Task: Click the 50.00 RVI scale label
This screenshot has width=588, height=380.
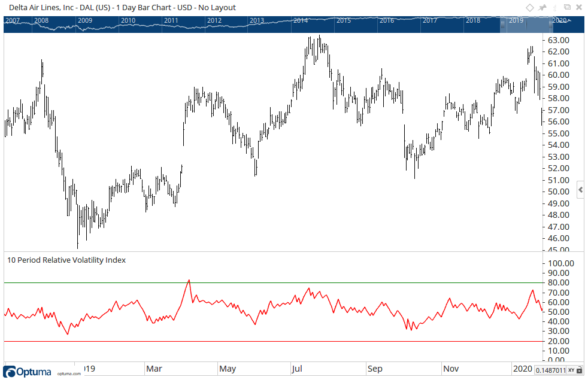Action: pos(559,312)
